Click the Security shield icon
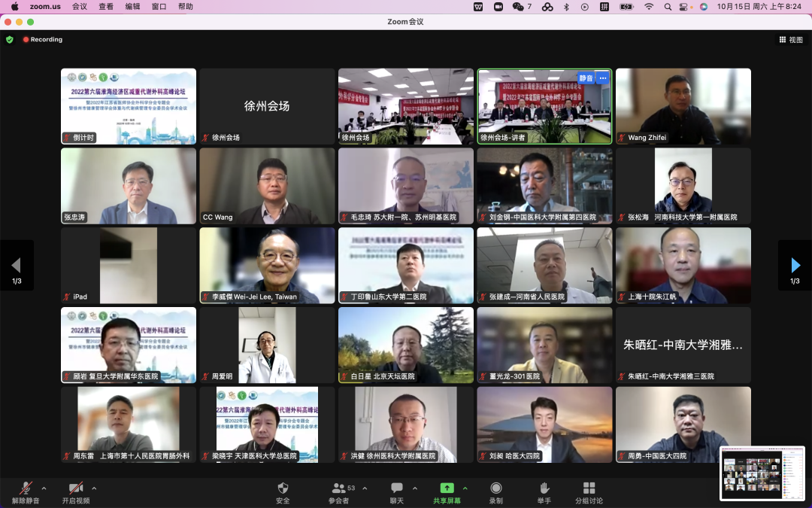 [283, 488]
